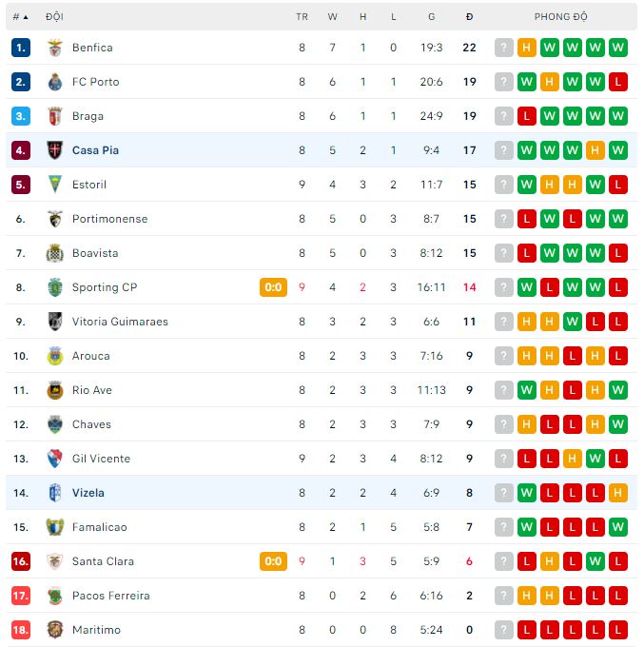Click the Santa Clara live 0:0 score badge

(x=273, y=561)
